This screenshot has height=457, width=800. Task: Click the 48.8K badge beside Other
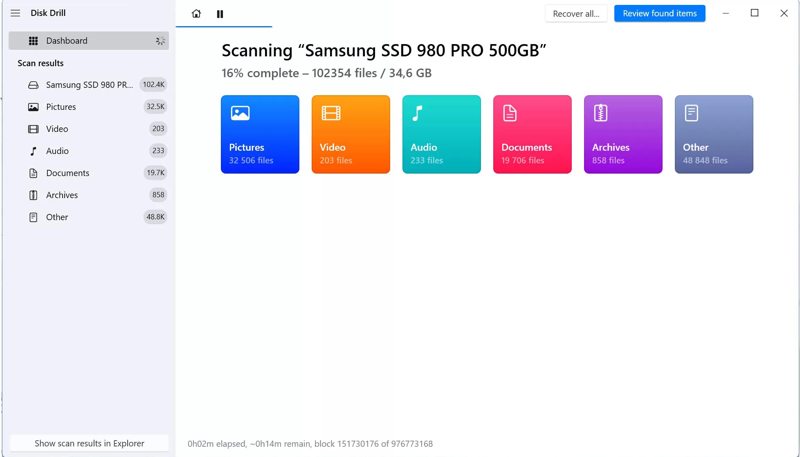(155, 217)
